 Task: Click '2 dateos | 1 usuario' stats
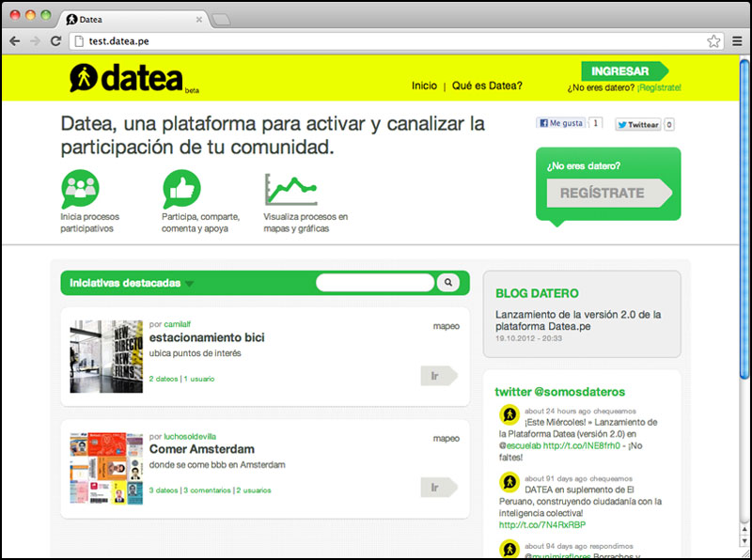[x=181, y=379]
